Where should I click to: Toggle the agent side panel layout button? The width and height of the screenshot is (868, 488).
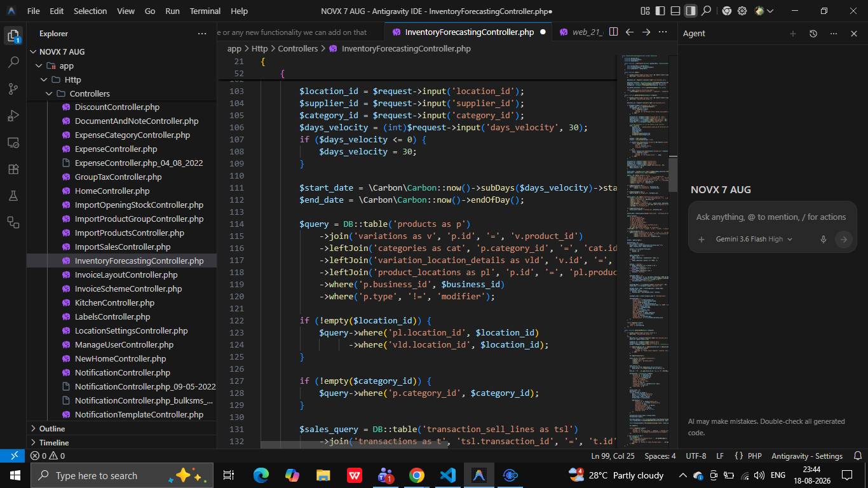(x=691, y=11)
